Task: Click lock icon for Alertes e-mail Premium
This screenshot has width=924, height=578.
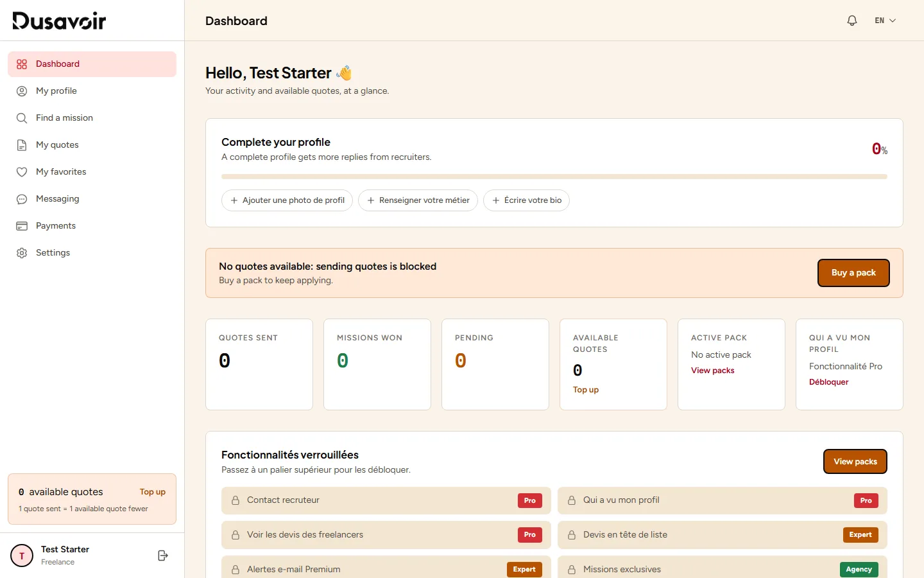Action: click(235, 570)
